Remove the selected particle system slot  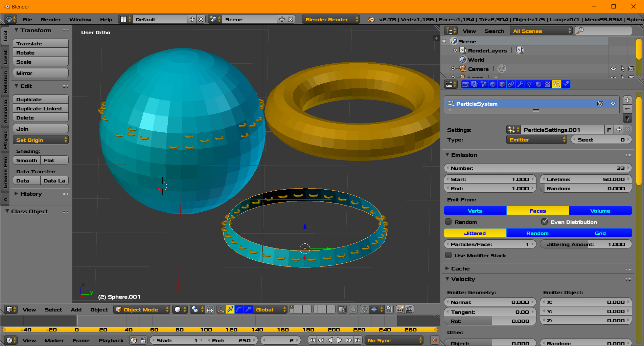tap(627, 109)
